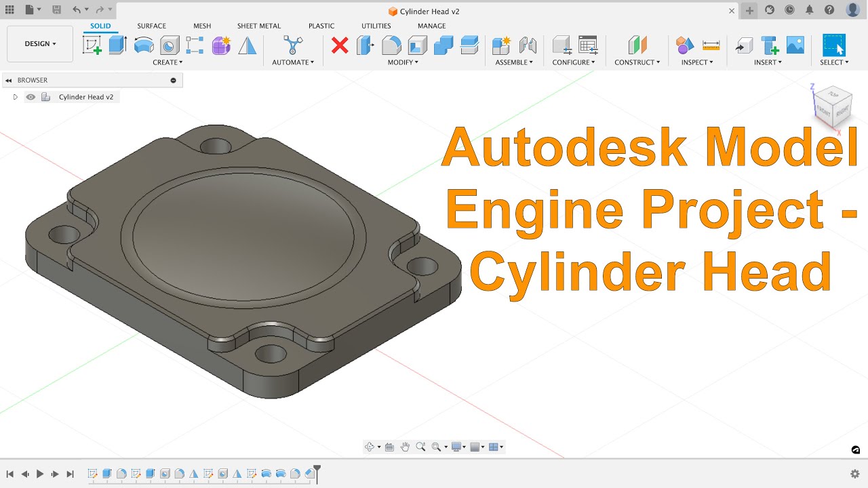Click the Configure Model icon

562,45
